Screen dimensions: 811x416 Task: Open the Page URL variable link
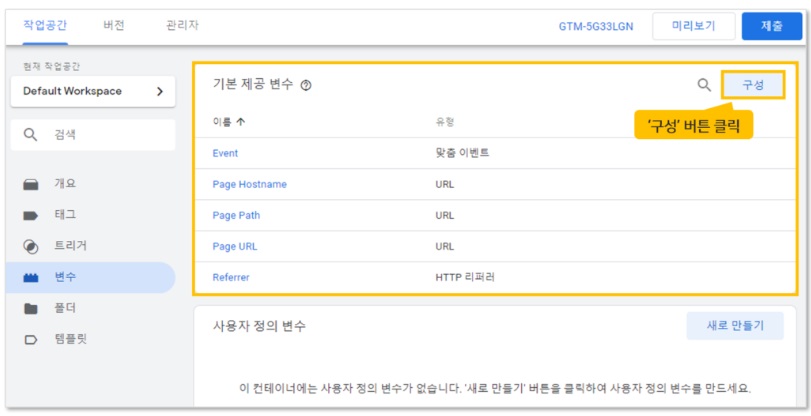235,246
